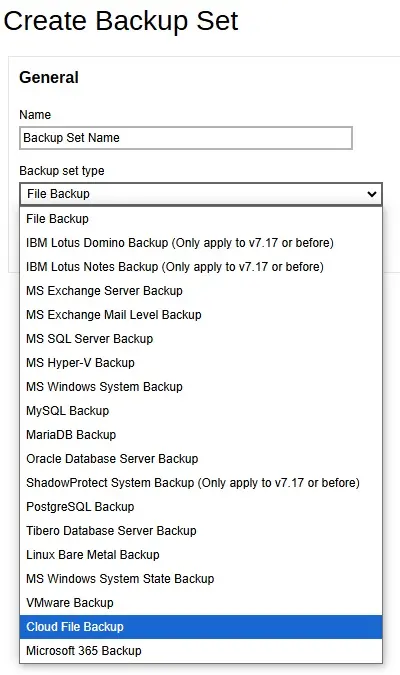Choose MariaDB Backup from the list
The height and width of the screenshot is (675, 400).
[201, 435]
